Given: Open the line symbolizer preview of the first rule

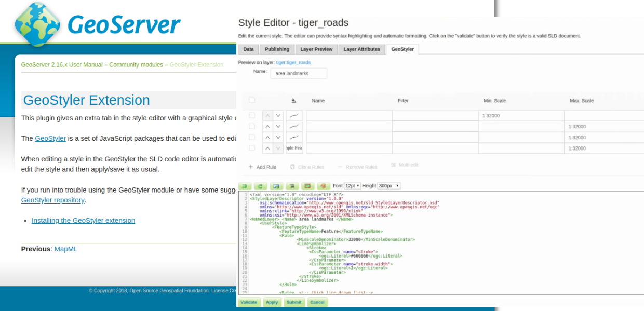Looking at the screenshot, I should [x=294, y=116].
